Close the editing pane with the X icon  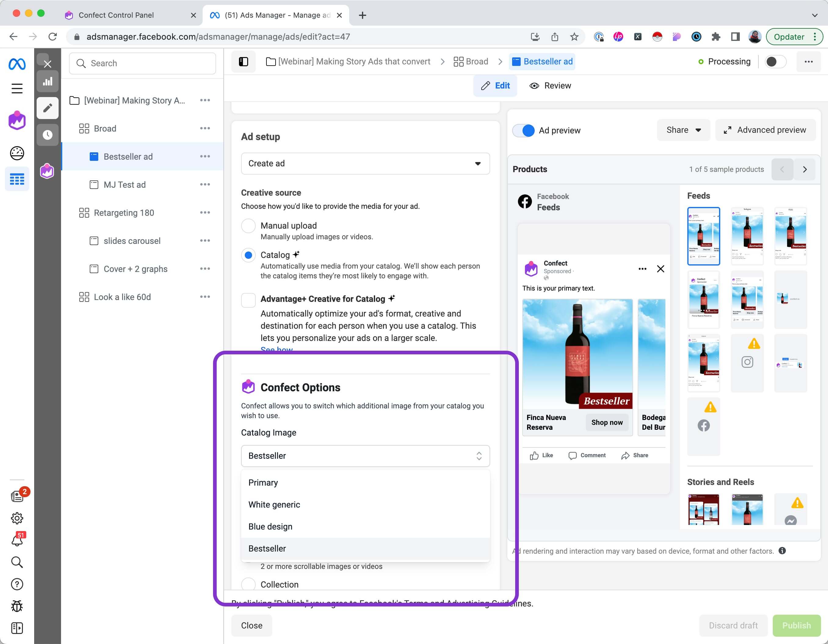47,64
